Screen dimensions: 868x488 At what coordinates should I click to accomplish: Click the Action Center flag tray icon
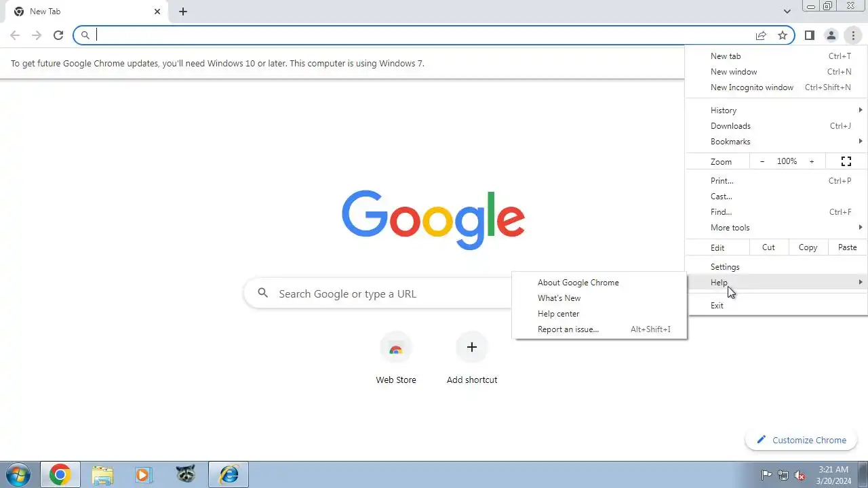[767, 475]
